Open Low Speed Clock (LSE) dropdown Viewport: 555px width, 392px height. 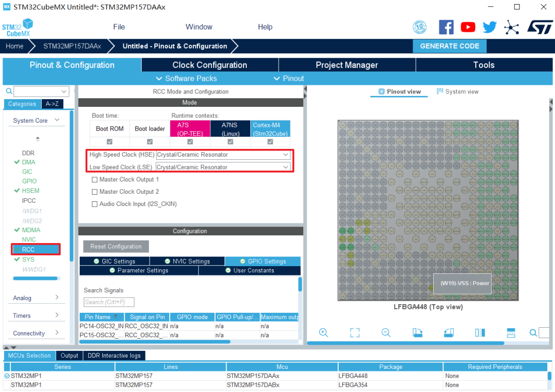pyautogui.click(x=224, y=167)
